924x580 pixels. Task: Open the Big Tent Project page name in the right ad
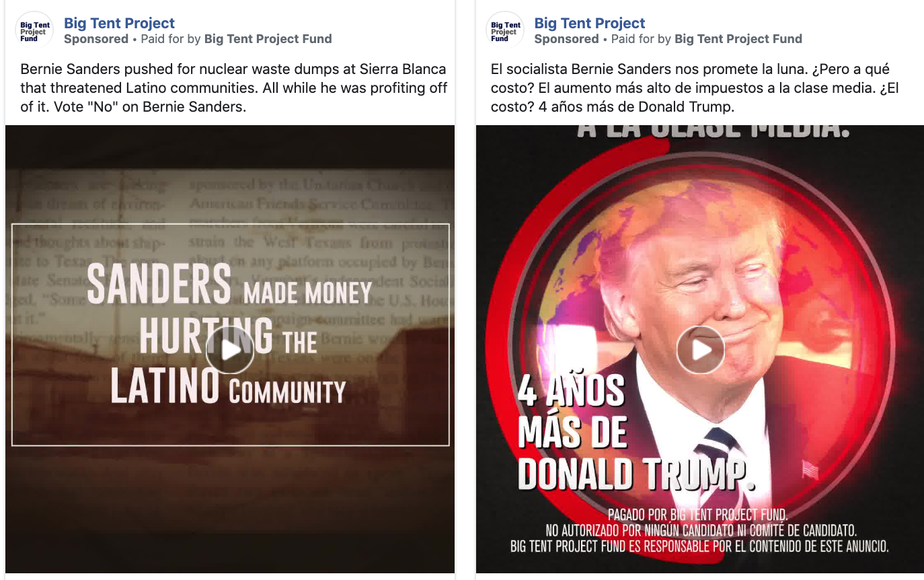[590, 23]
